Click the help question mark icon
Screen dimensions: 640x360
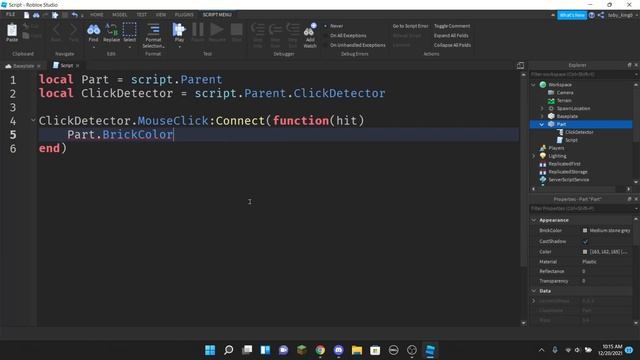click(x=592, y=15)
